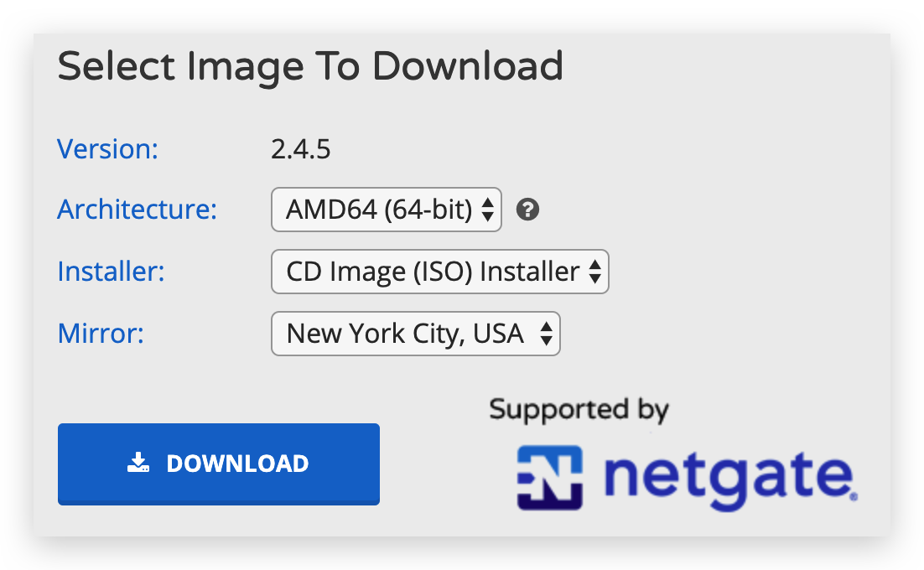Open the New York City, USA mirror dropdown
This screenshot has height=570, width=924.
click(415, 334)
